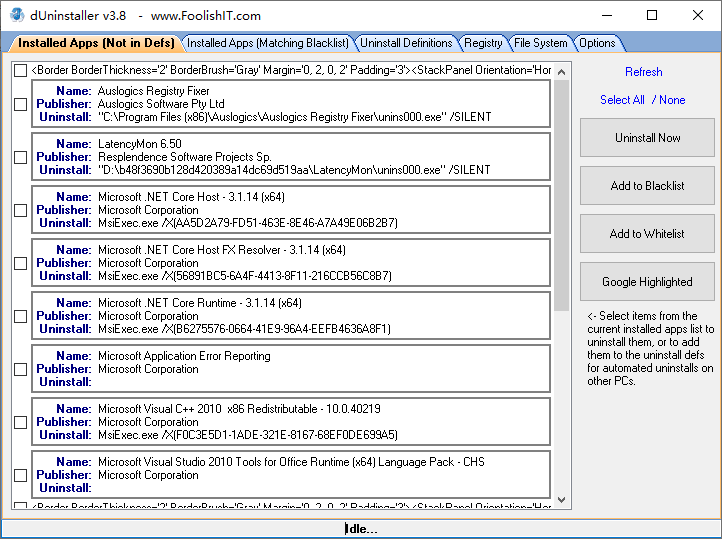Click the Google Highlighted button
Screen dimensions: 722x539
pos(647,281)
